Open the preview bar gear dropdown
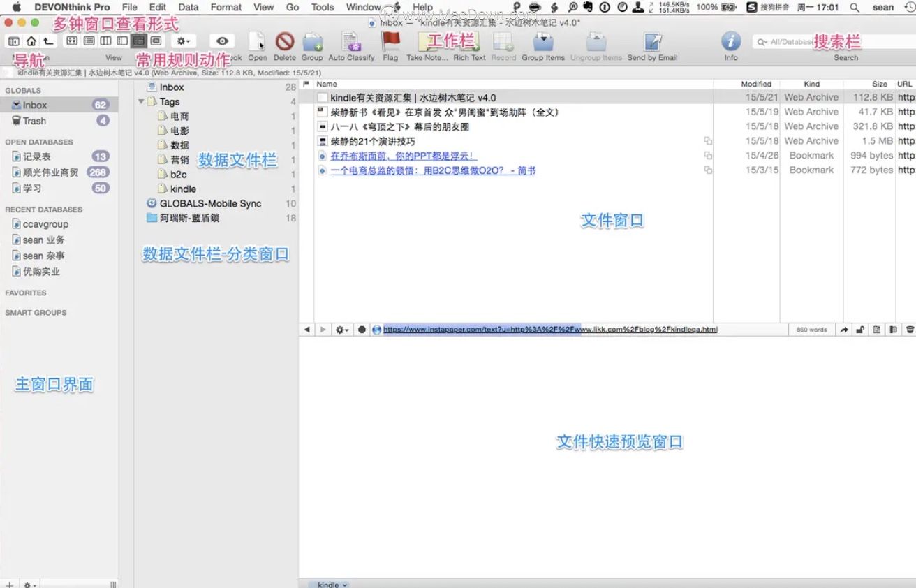Viewport: 916px width, 588px height. coord(342,330)
